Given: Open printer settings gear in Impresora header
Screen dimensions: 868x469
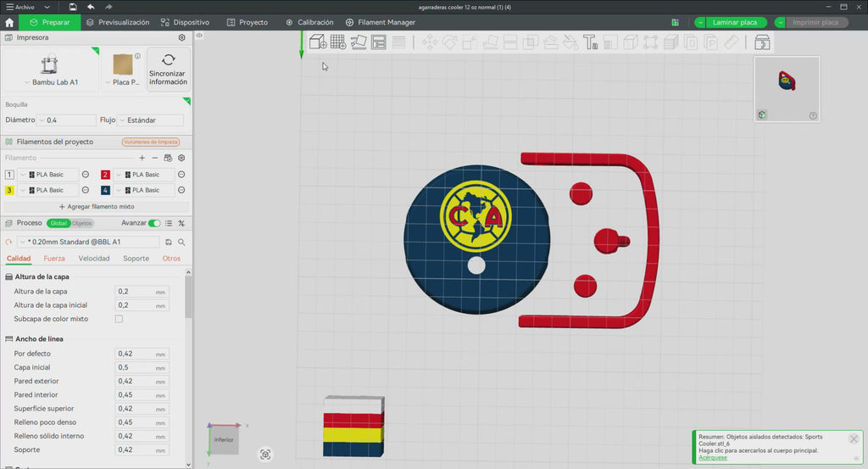Looking at the screenshot, I should point(181,37).
